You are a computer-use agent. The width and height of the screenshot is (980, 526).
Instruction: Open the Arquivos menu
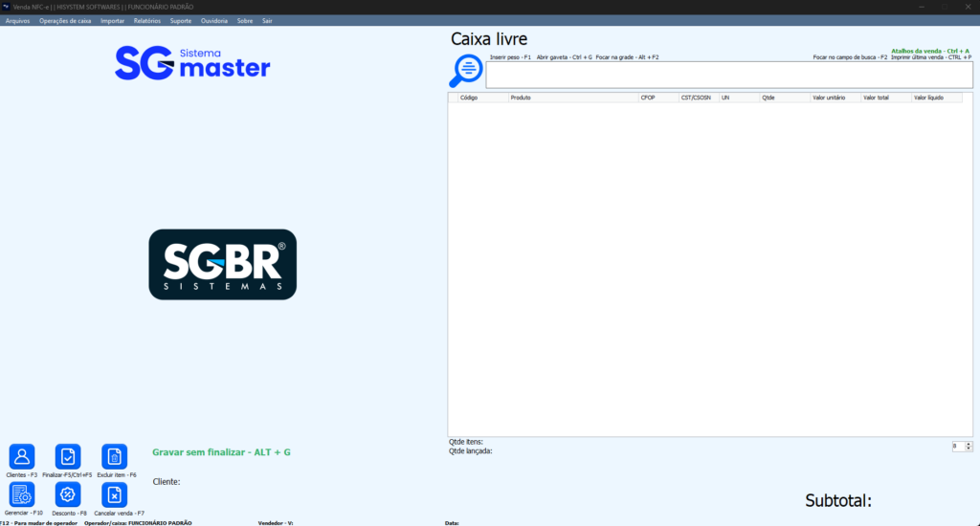pos(17,21)
